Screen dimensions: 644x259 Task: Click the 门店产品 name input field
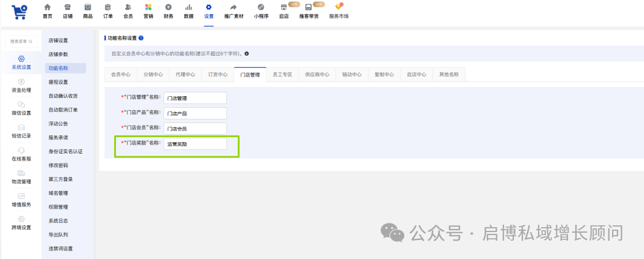click(x=195, y=113)
